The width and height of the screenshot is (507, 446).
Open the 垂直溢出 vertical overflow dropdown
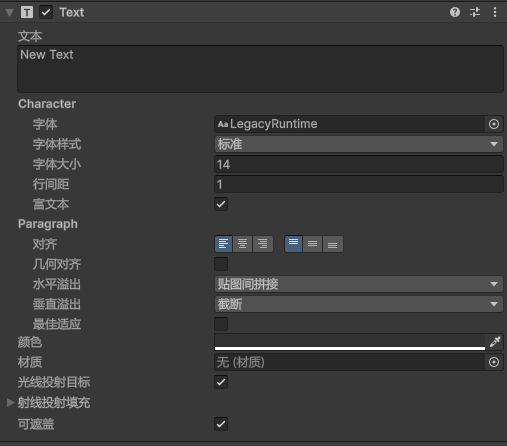[x=359, y=304]
